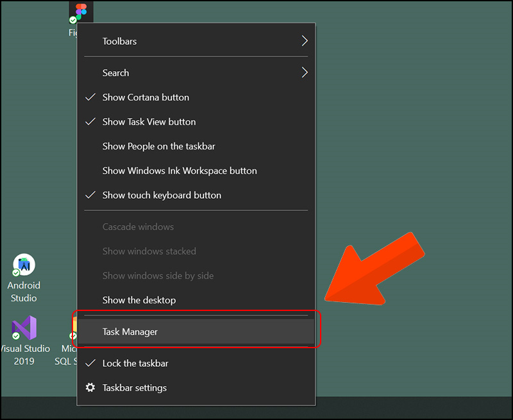Expand the Toolbars submenu
Screen dimensions: 513x420
(196, 41)
